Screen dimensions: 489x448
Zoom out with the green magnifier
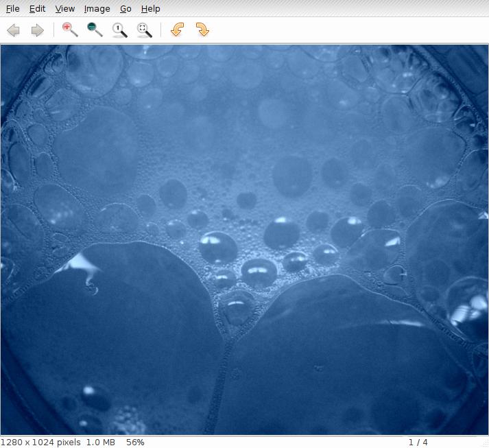click(x=95, y=30)
